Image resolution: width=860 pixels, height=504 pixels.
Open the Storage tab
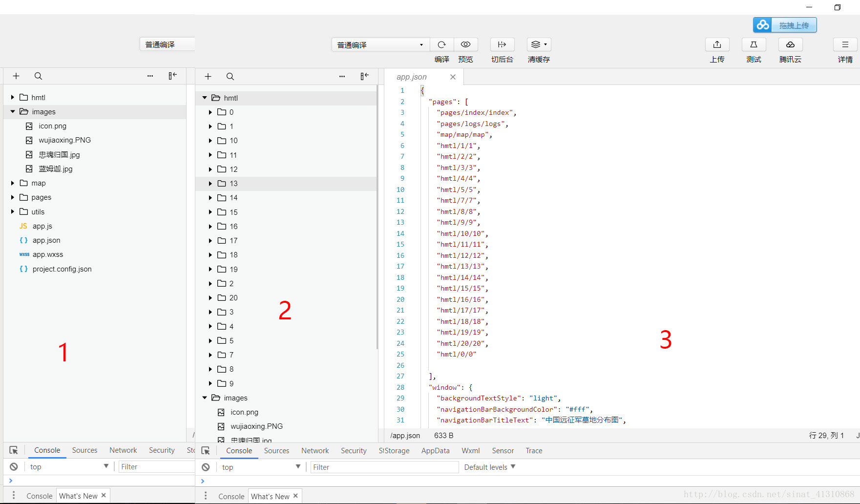[x=394, y=451]
